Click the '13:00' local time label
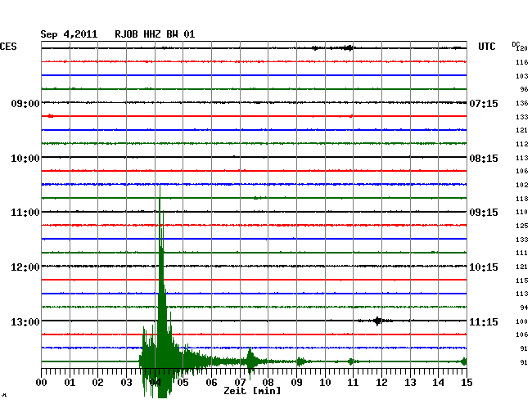Viewport: 532px width, 404px height. [x=25, y=321]
